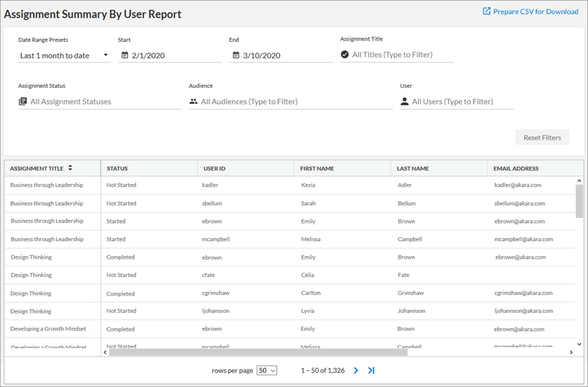The image size is (588, 387).
Task: Click the Reset Filters button
Action: click(x=542, y=137)
